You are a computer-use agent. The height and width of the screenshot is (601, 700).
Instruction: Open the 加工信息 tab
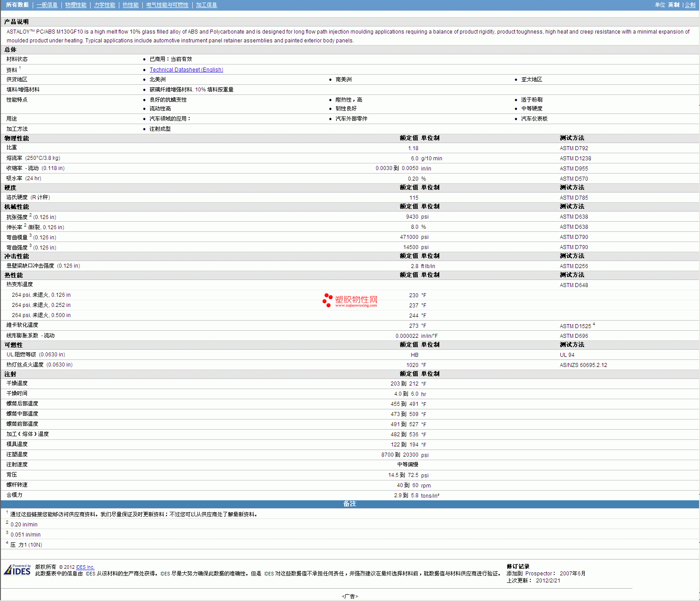pyautogui.click(x=206, y=5)
